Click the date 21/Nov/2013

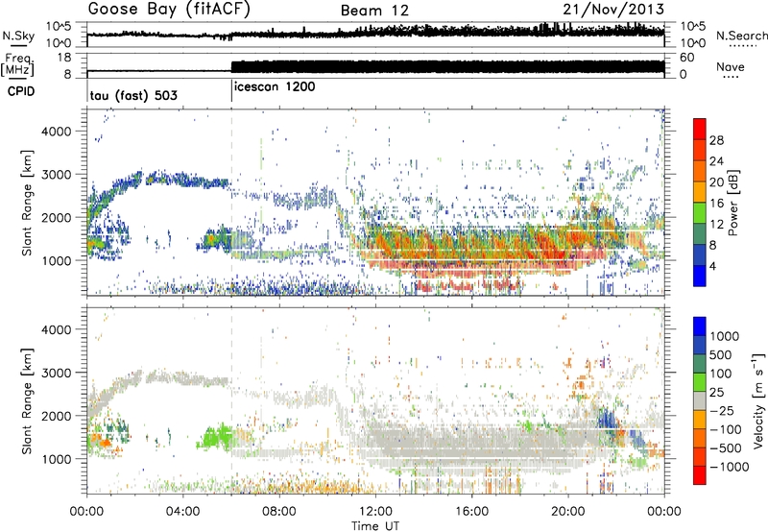click(x=613, y=10)
